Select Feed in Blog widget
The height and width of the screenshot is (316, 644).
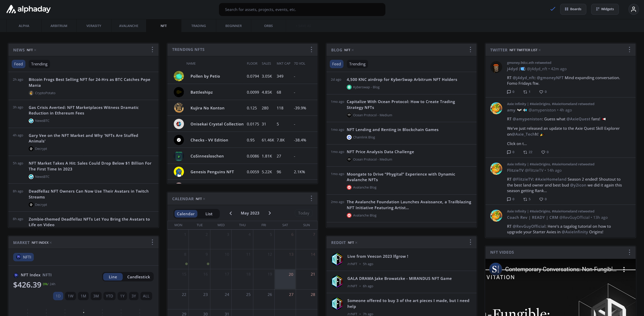point(336,64)
